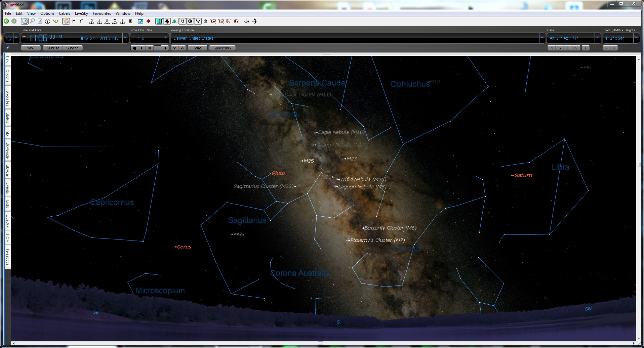644x348 pixels.
Task: Click the step time backward button
Action: (134, 48)
